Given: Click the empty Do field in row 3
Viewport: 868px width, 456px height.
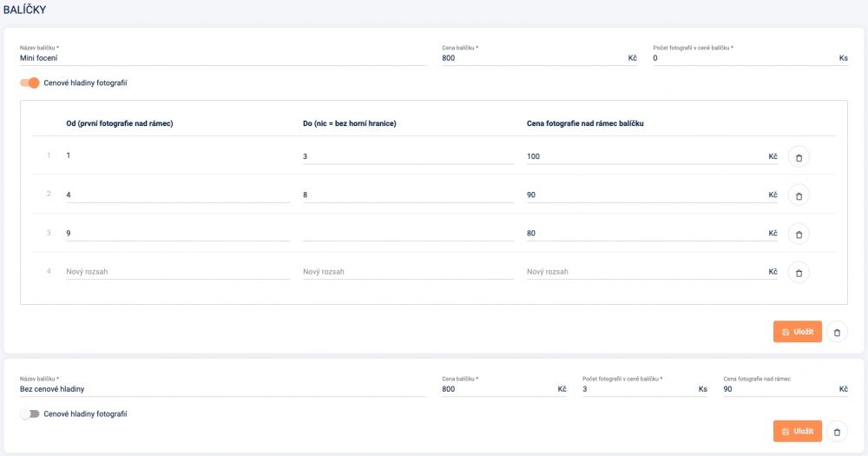Looking at the screenshot, I should (408, 234).
